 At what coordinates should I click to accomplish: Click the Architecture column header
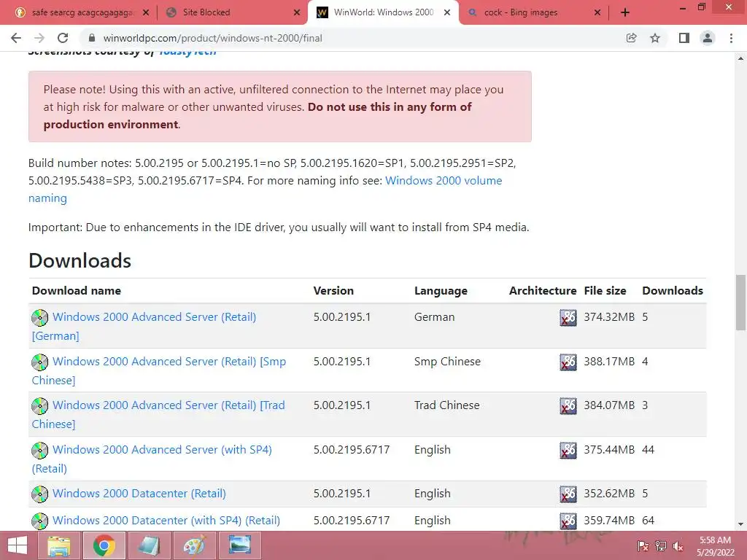point(543,290)
